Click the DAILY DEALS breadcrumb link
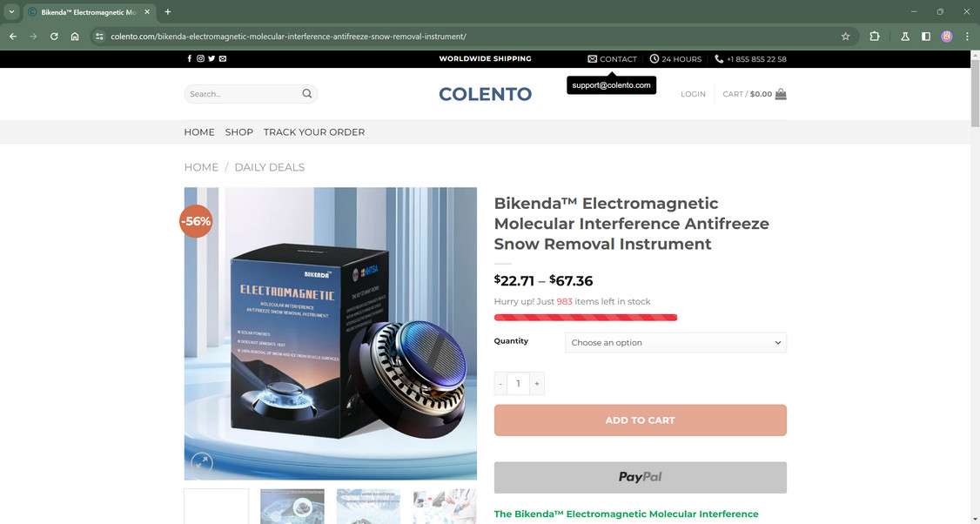Image resolution: width=980 pixels, height=524 pixels. (x=270, y=167)
